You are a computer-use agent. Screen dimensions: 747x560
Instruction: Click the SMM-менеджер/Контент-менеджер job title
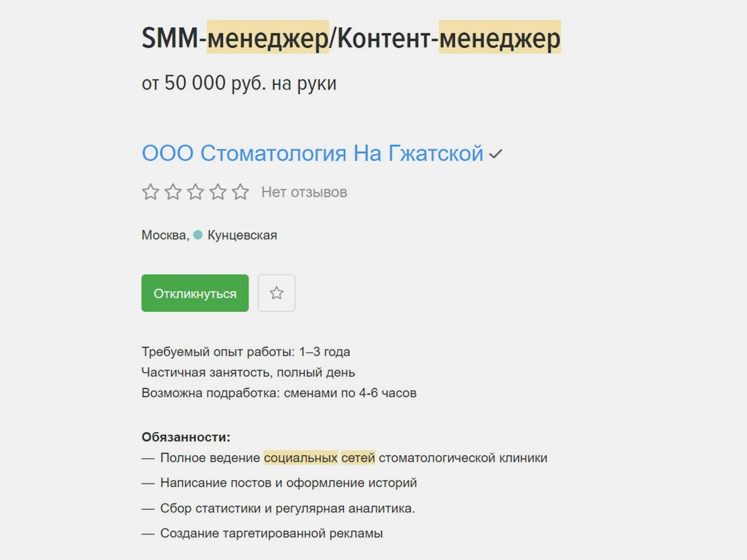pyautogui.click(x=351, y=38)
